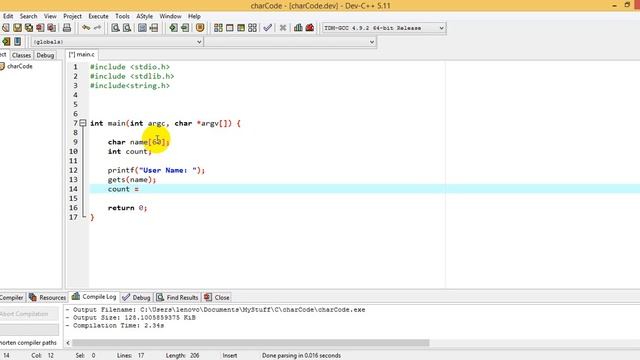Click code line '#include <stdio.h>'
This screenshot has width=640, height=360.
point(130,67)
